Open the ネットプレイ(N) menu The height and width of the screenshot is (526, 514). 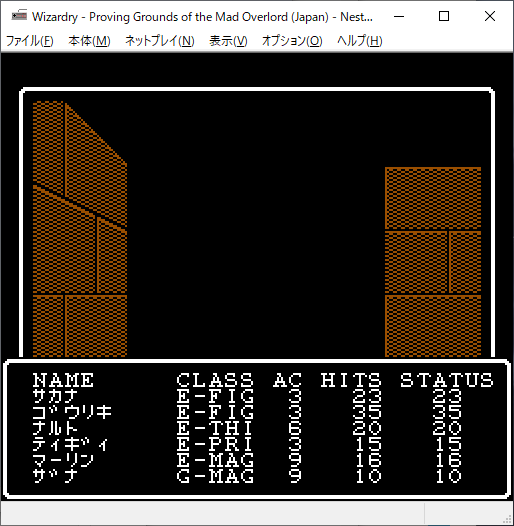160,41
